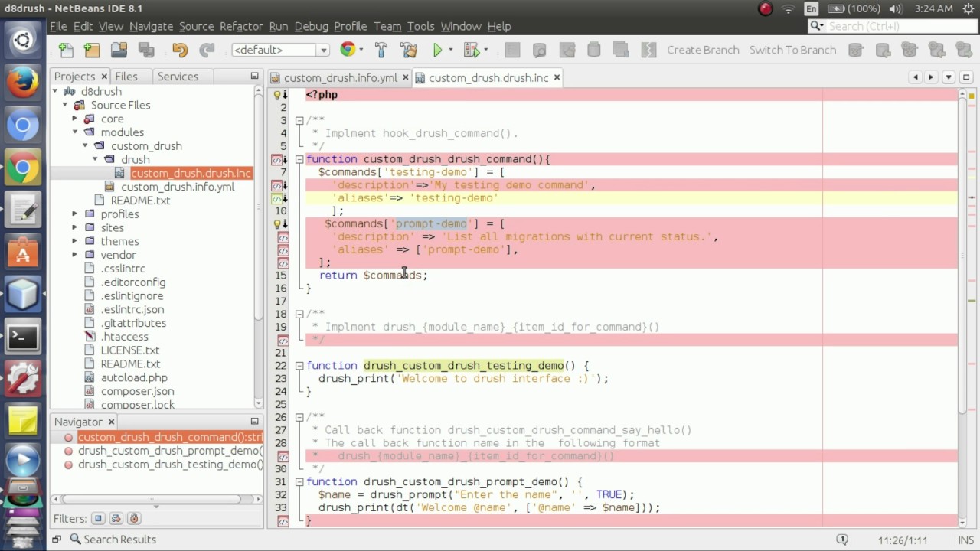980x551 pixels.
Task: Click the Clean and Build icon
Action: 409,51
